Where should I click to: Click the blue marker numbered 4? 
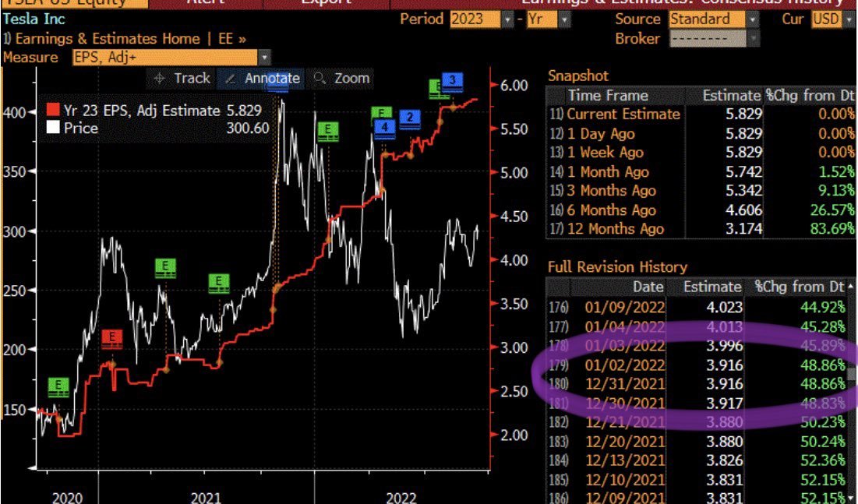[385, 129]
